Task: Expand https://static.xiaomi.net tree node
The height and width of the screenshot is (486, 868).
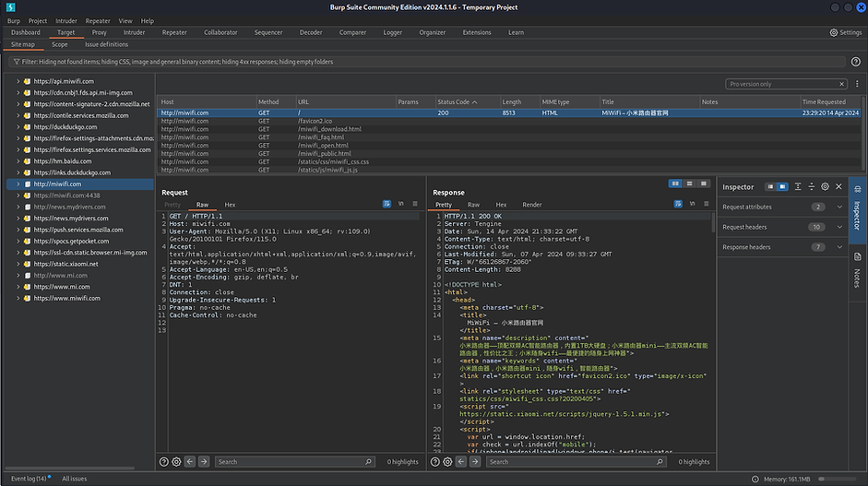Action: (x=18, y=264)
